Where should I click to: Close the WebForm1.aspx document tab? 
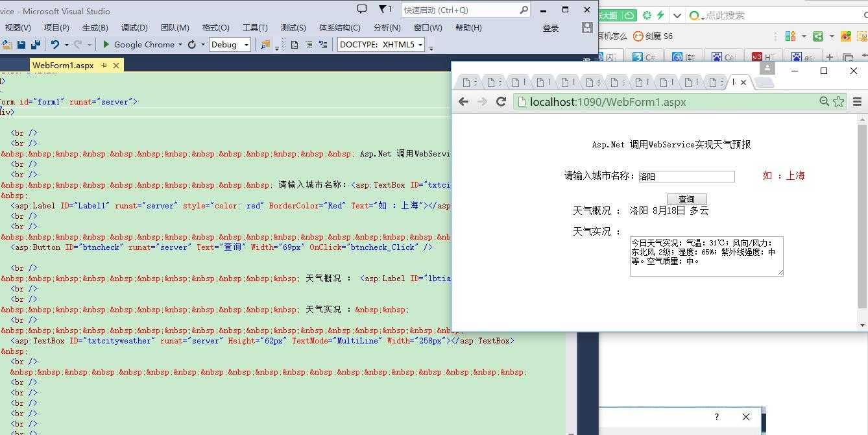point(116,66)
